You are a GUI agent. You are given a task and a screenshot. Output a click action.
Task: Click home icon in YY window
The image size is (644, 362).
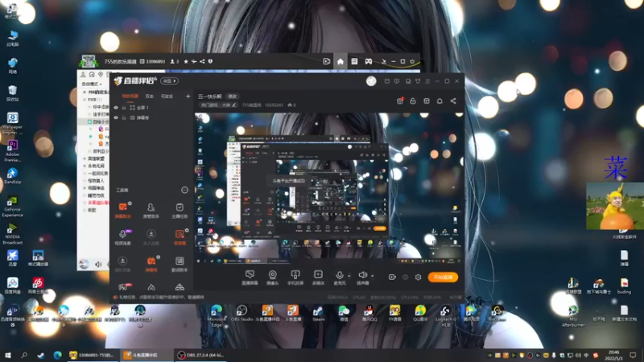coord(340,62)
